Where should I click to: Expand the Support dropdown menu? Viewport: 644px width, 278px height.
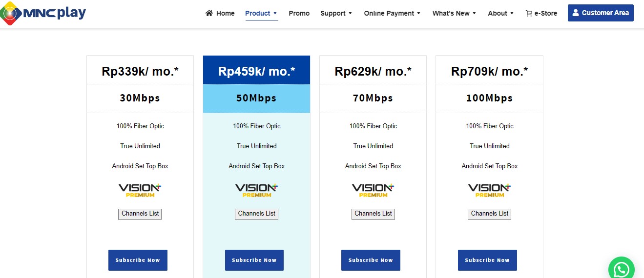point(336,13)
